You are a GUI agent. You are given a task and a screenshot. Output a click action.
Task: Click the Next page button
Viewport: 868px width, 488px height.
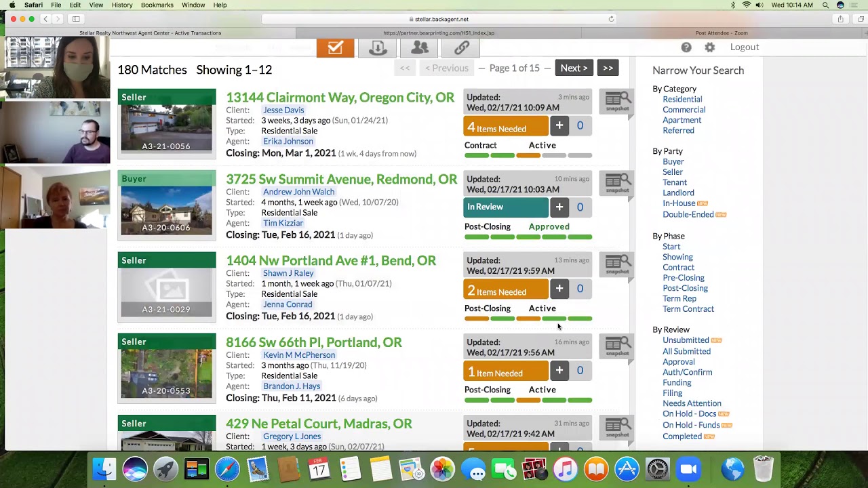coord(574,68)
